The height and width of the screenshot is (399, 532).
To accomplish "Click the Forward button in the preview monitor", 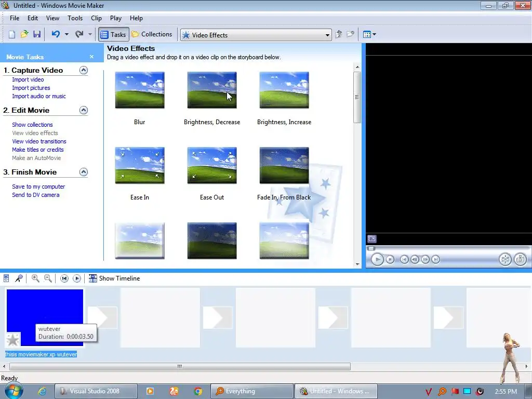I will pyautogui.click(x=436, y=260).
